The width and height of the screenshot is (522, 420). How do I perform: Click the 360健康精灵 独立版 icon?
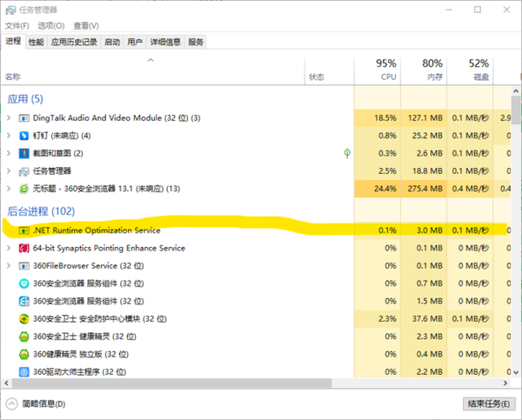pyautogui.click(x=23, y=354)
